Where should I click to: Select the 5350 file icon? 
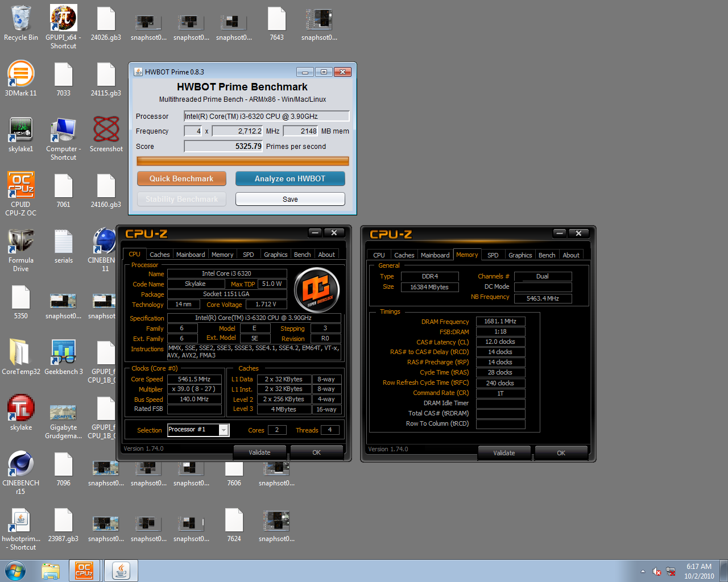click(20, 302)
